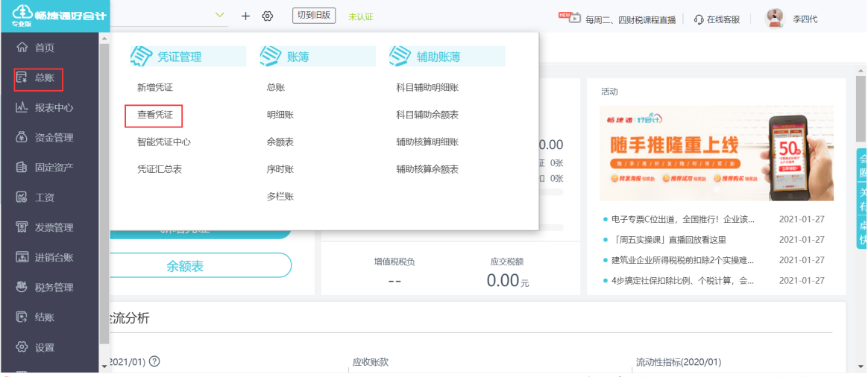Click user name 李四代

coord(805,19)
